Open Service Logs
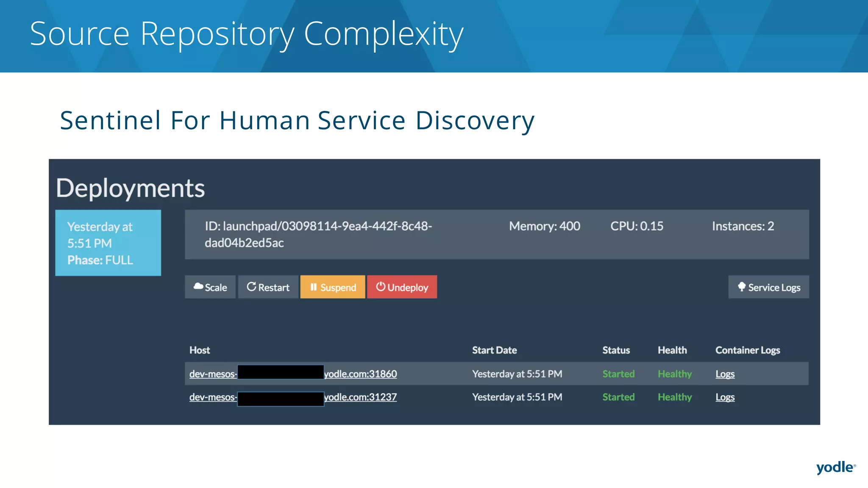The image size is (868, 488). (768, 287)
